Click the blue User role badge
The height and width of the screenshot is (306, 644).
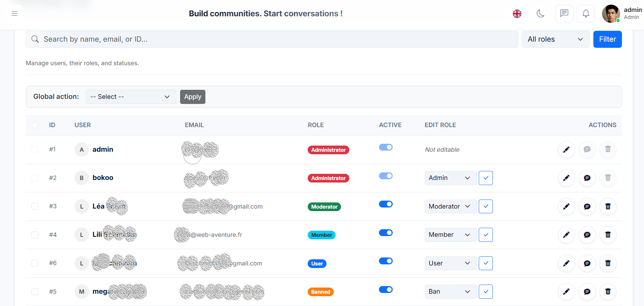[x=317, y=264]
